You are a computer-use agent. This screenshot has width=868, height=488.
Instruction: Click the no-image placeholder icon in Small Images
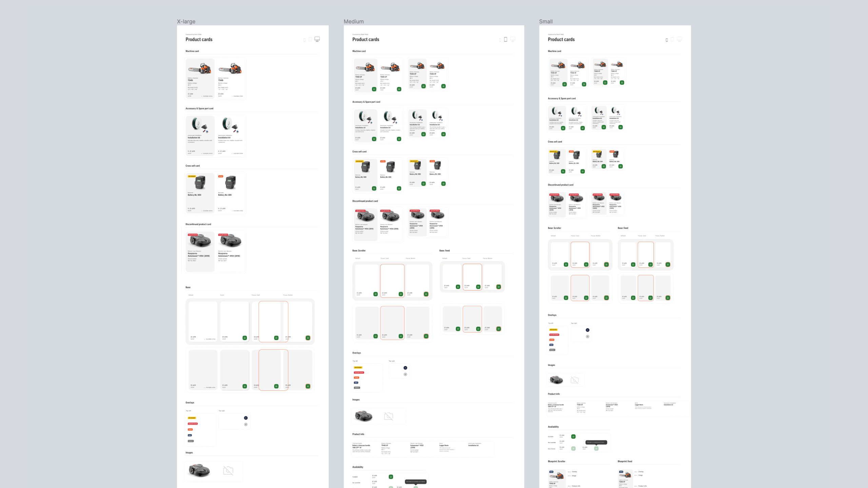(x=575, y=380)
